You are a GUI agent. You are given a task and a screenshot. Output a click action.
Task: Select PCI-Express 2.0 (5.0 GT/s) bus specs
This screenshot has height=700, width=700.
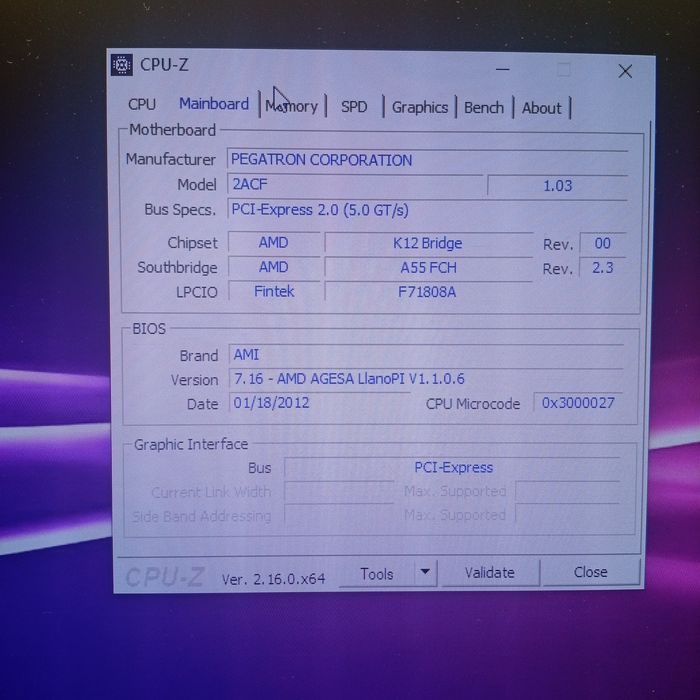pos(427,209)
